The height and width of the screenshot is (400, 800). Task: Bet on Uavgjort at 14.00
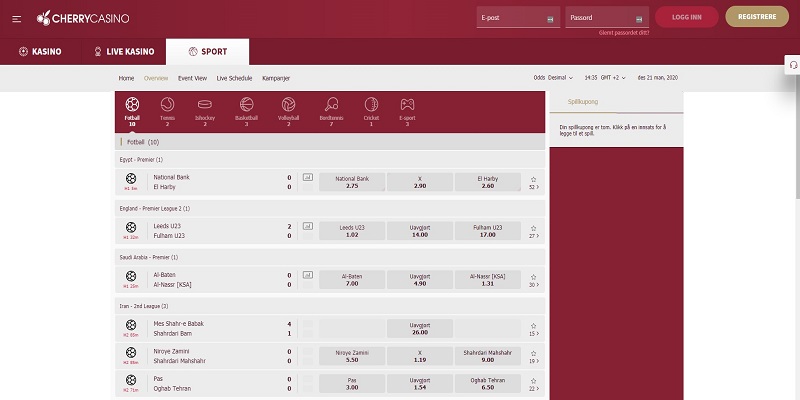click(x=420, y=231)
